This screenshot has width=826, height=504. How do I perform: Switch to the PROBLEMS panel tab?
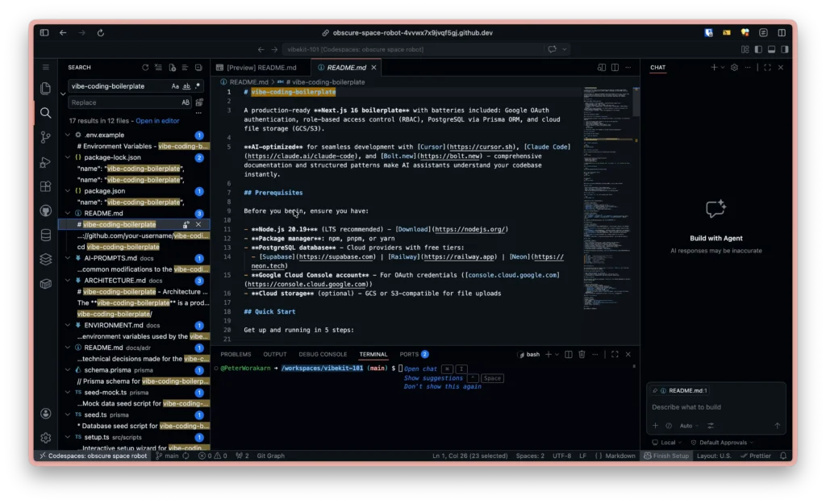coord(236,355)
